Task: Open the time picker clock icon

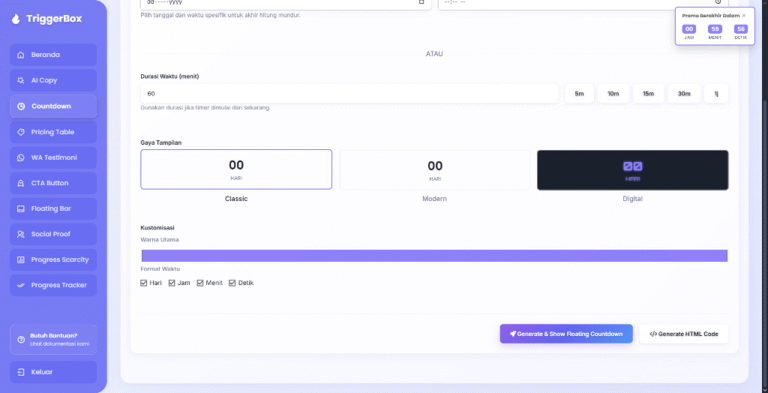Action: click(718, 2)
